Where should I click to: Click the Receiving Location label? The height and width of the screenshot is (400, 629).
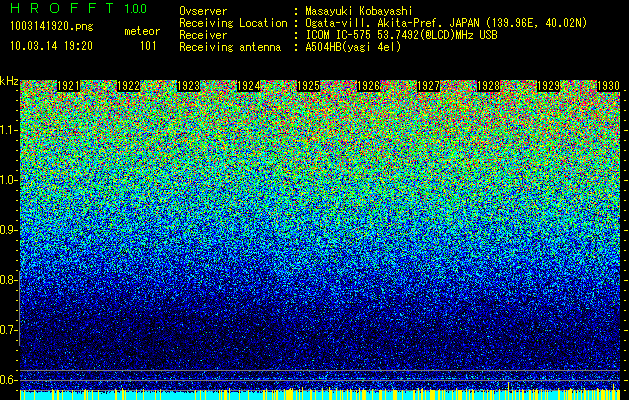[233, 23]
